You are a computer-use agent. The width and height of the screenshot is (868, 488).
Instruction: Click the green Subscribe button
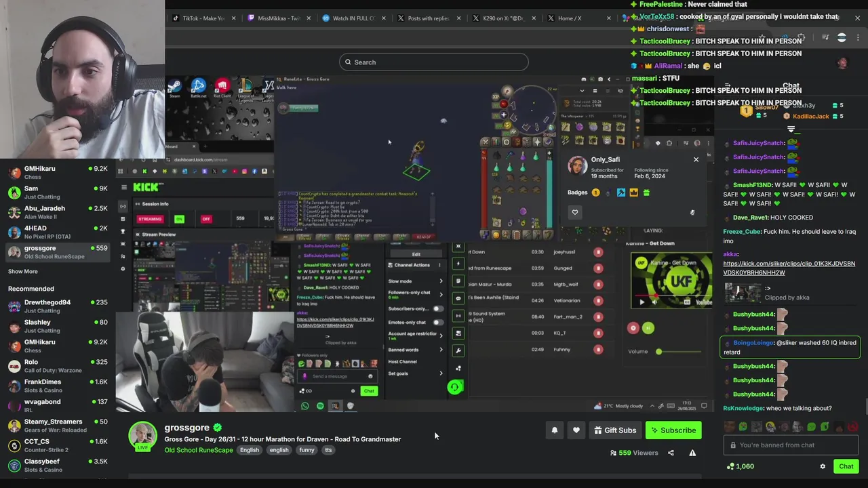pyautogui.click(x=673, y=430)
